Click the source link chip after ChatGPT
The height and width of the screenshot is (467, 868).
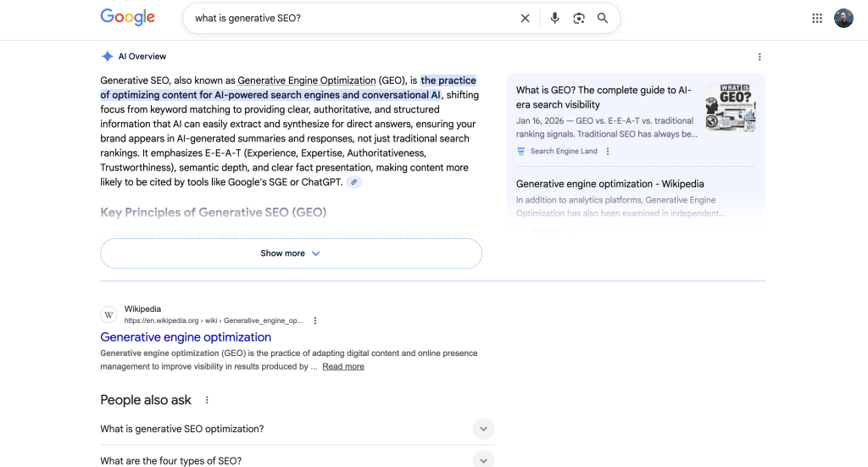coord(353,182)
